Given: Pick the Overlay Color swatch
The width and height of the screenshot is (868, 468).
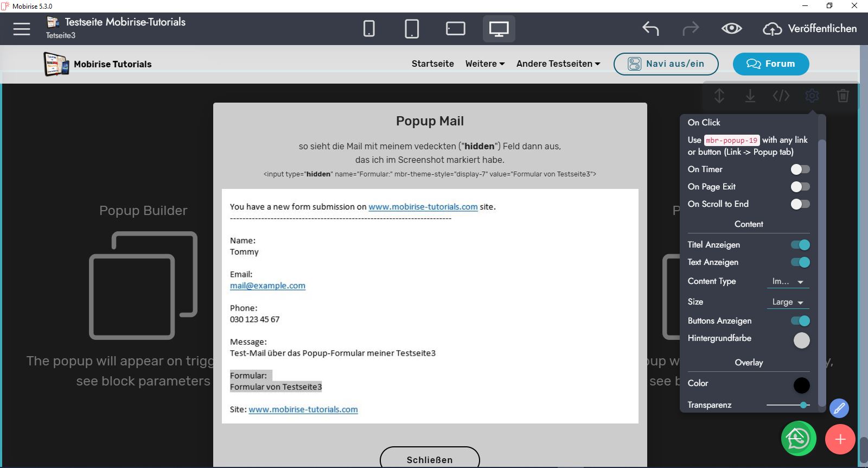Looking at the screenshot, I should tap(801, 385).
